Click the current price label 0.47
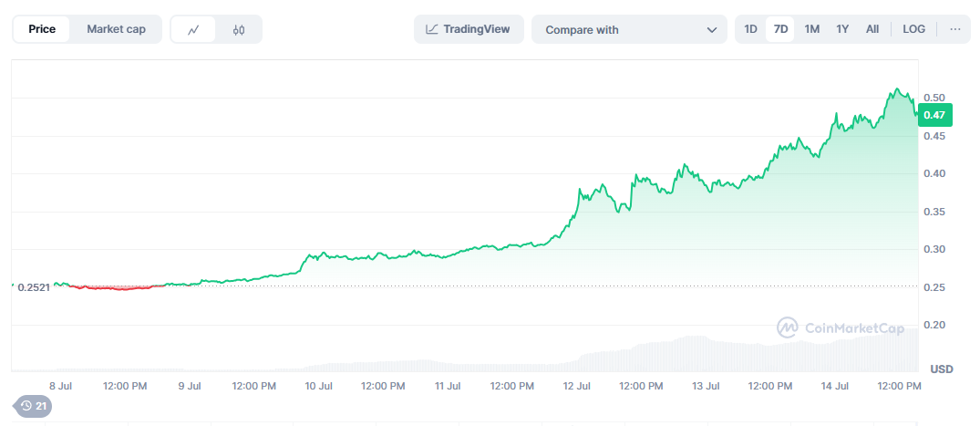Viewport: 980px width, 426px height. [934, 114]
